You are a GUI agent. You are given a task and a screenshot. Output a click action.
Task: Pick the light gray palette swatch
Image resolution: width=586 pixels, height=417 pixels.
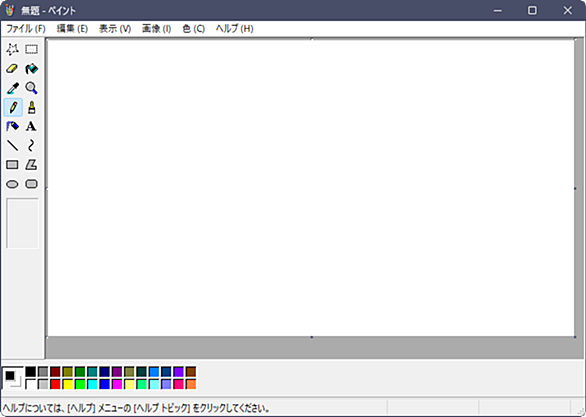[x=43, y=384]
